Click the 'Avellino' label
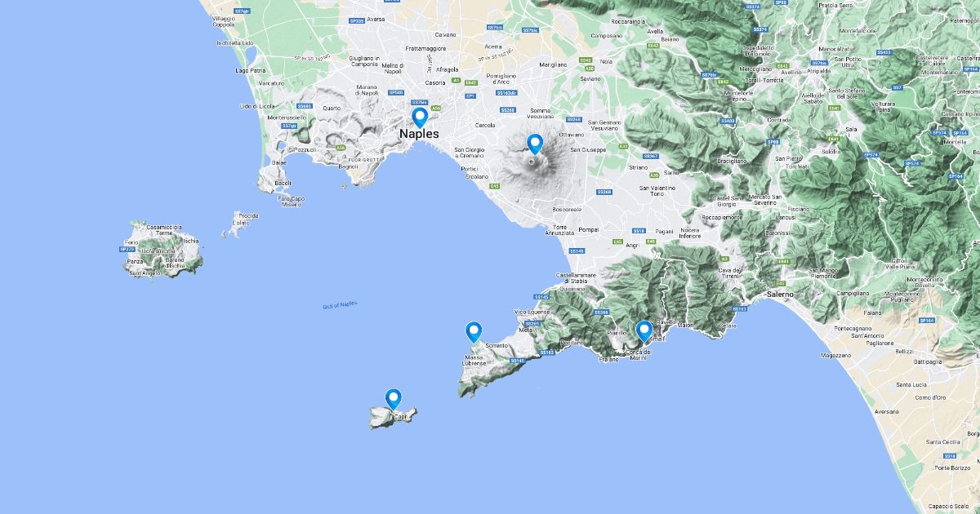The height and width of the screenshot is (514, 980). click(791, 71)
